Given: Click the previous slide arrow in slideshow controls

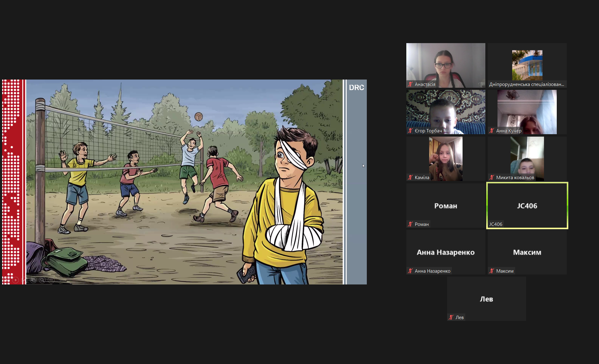Looking at the screenshot, I should click(x=7, y=280).
